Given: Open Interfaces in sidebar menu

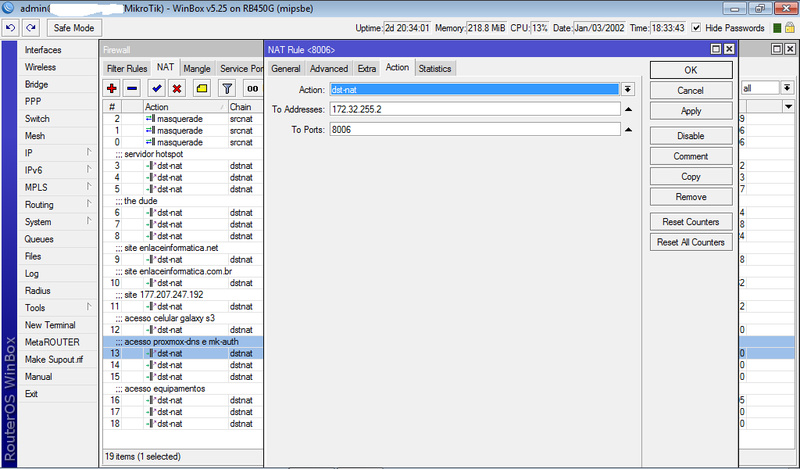Looking at the screenshot, I should click(x=43, y=50).
